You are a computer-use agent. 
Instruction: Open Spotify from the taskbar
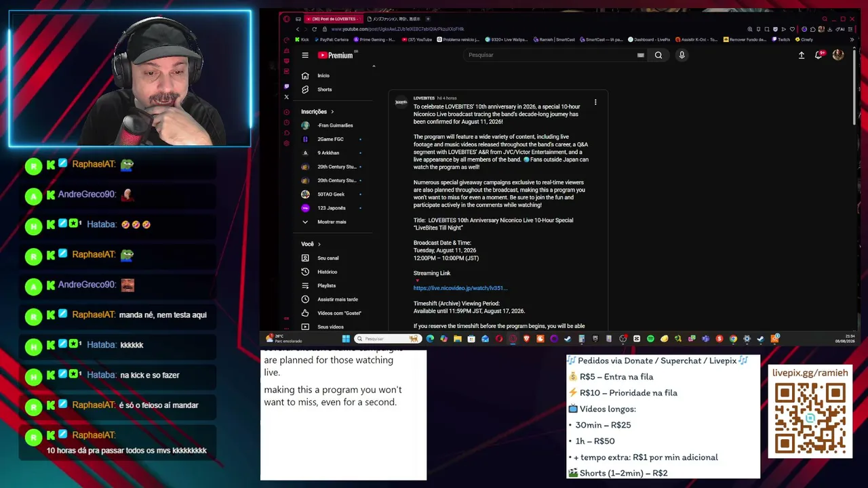click(x=650, y=338)
